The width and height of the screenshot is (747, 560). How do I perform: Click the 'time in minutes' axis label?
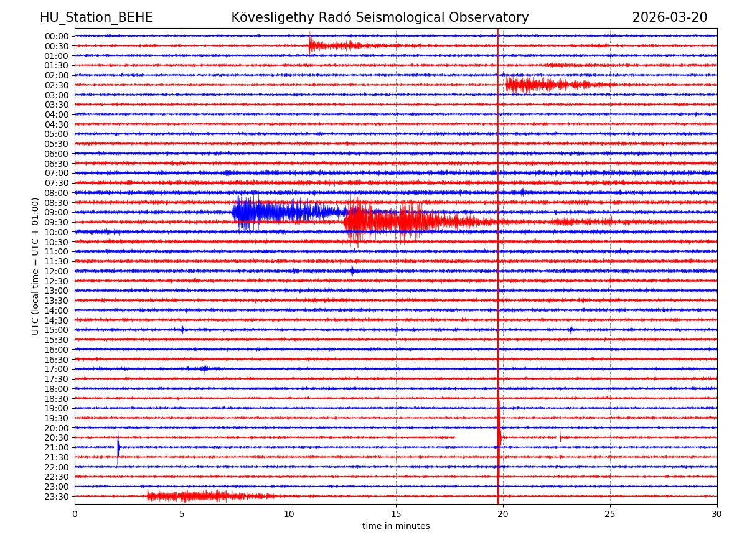[396, 526]
